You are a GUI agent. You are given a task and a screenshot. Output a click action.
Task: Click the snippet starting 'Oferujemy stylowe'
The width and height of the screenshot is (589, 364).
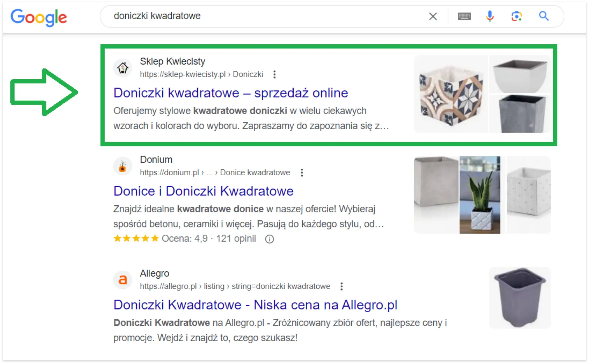tap(251, 118)
